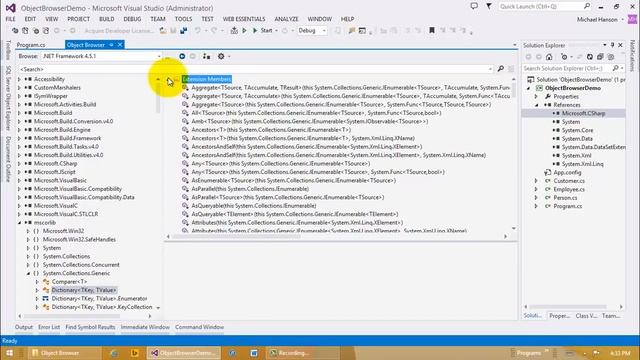
Task: Select Microsoft.VisualBasic in the assembly tree
Action: pos(60,180)
